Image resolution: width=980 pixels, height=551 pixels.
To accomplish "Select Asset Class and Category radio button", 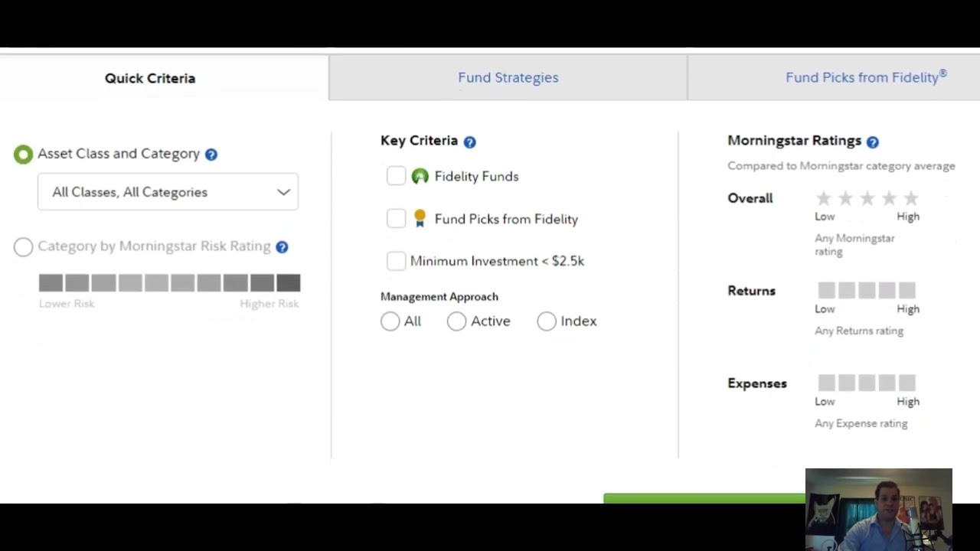I will click(23, 155).
